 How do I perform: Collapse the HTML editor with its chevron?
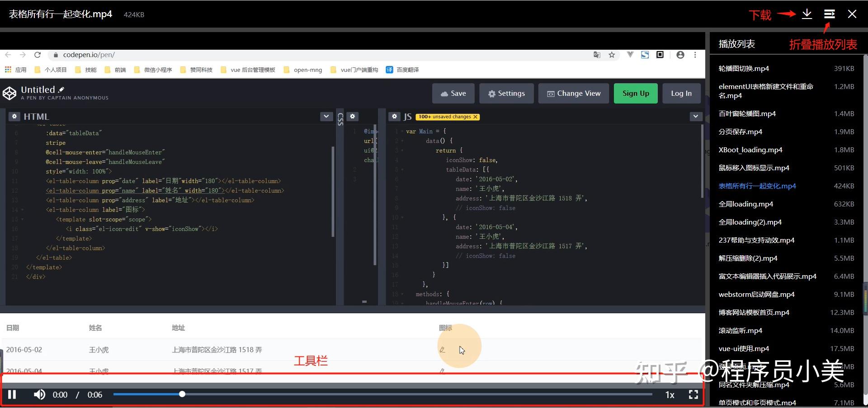326,117
